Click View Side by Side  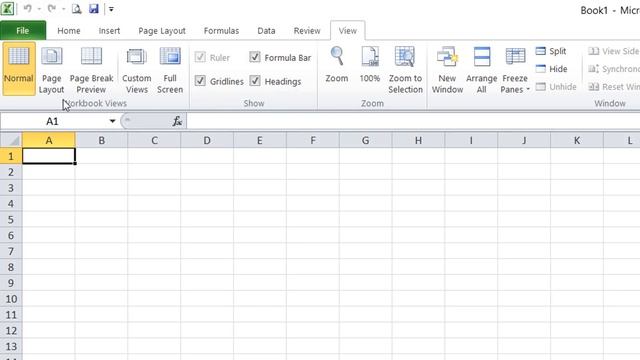click(x=613, y=51)
